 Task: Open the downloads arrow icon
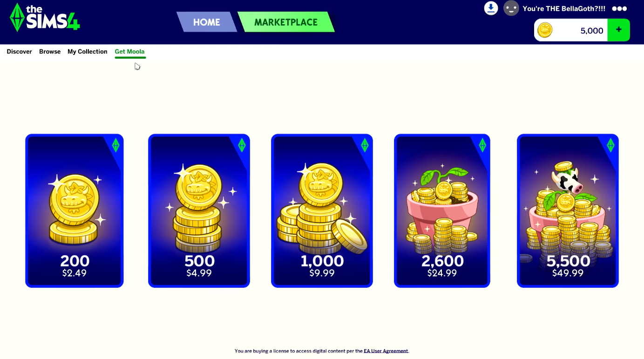click(491, 8)
